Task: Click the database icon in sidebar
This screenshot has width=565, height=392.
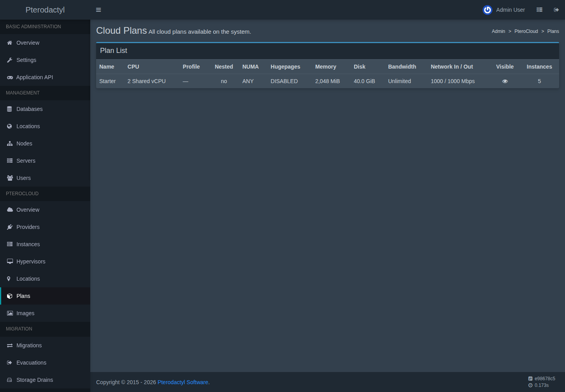Action: point(10,109)
